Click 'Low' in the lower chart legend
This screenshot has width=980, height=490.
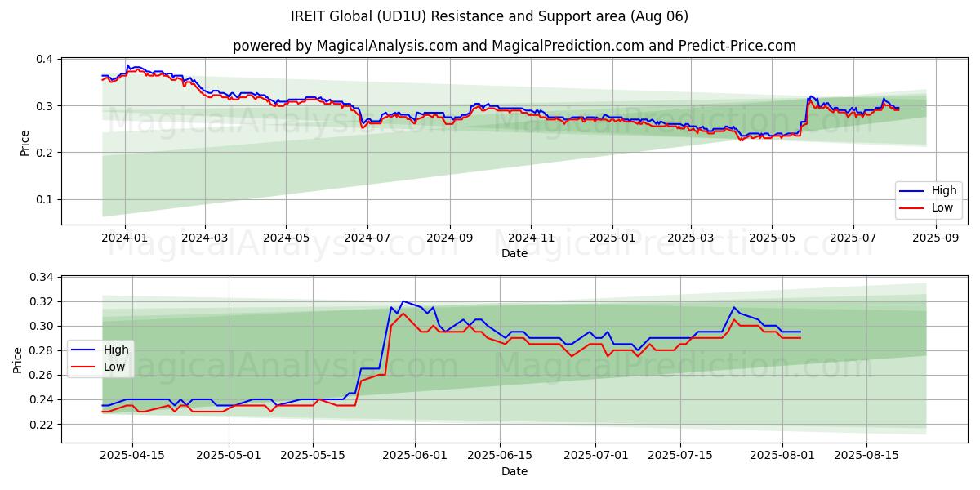point(115,367)
